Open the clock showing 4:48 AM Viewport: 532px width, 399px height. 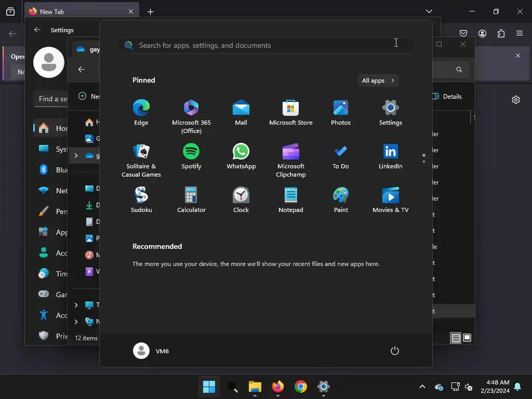click(x=495, y=387)
